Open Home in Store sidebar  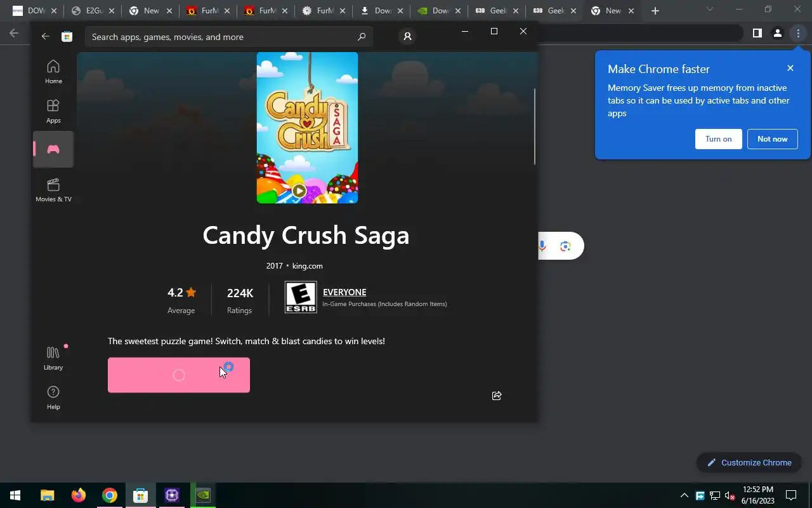[x=53, y=72]
